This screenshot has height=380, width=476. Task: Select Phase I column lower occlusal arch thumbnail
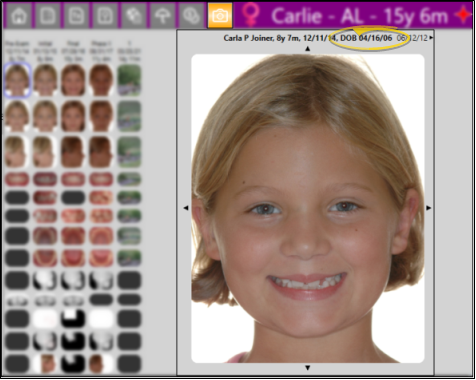pyautogui.click(x=101, y=258)
